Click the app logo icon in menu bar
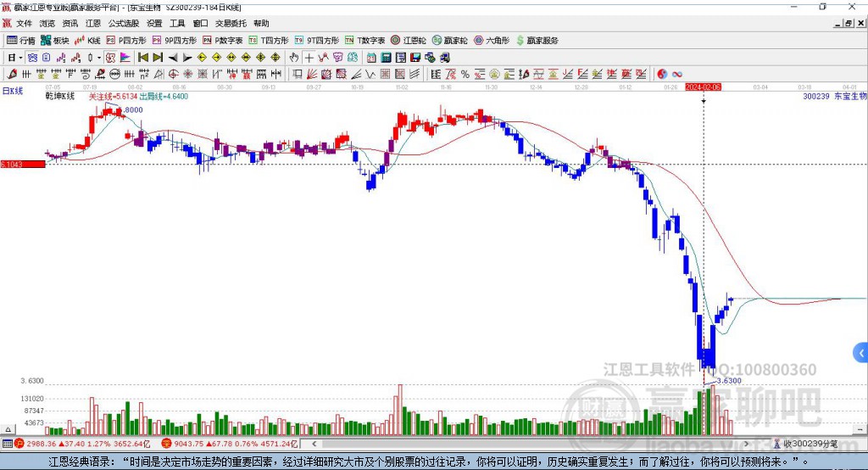Screen dimensions: 868x470 point(7,23)
